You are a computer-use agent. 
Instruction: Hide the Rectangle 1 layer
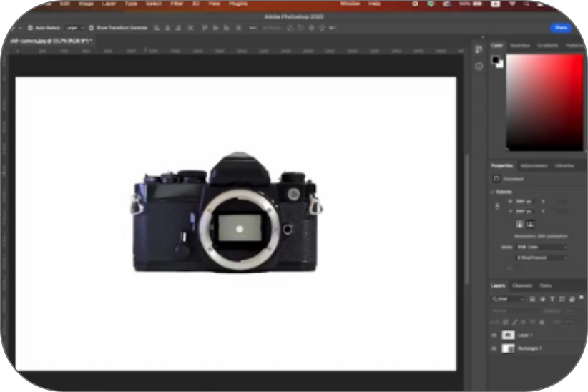tap(494, 348)
